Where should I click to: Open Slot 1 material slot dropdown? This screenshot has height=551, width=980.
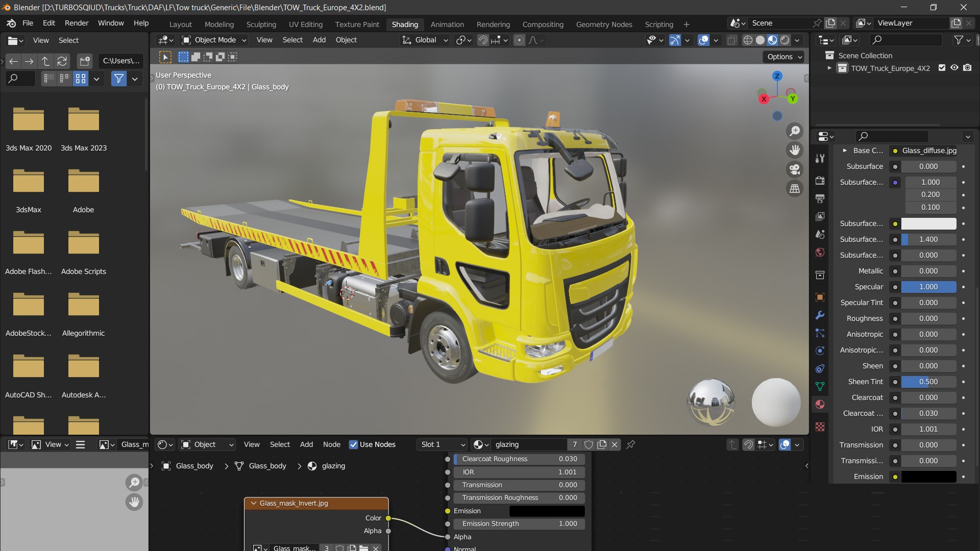tap(442, 444)
